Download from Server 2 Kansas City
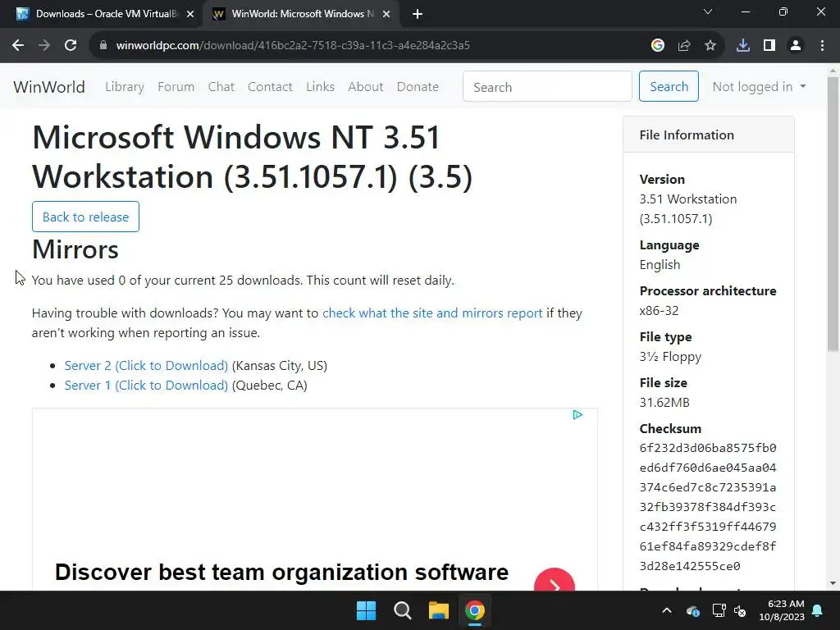Screen dimensions: 840x630 pos(146,365)
